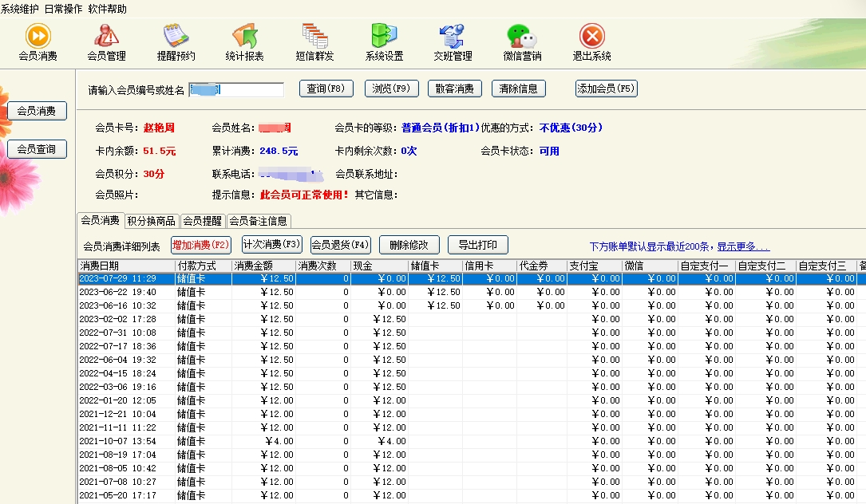The height and width of the screenshot is (504, 866).
Task: Click the 显示更多 link
Action: (x=743, y=247)
